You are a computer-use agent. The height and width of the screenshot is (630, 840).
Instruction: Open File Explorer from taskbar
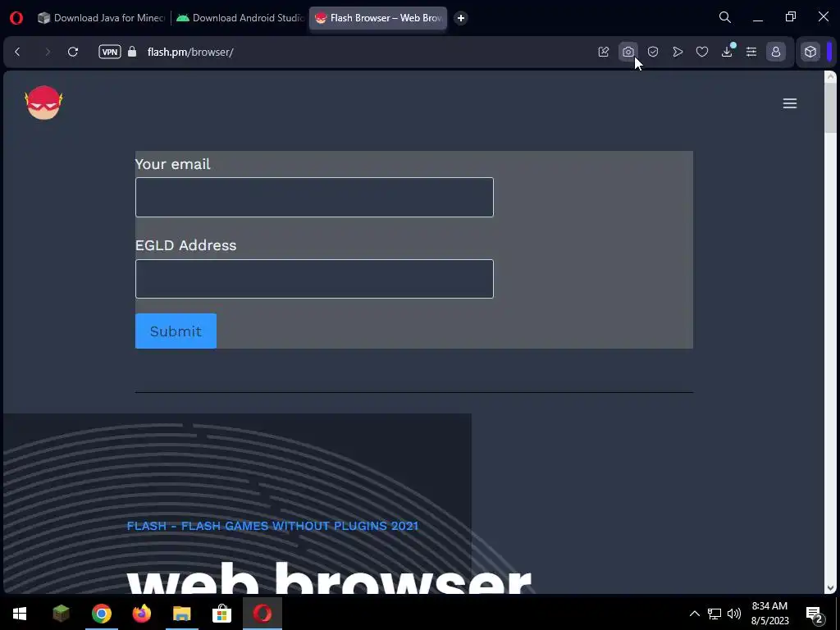[181, 614]
